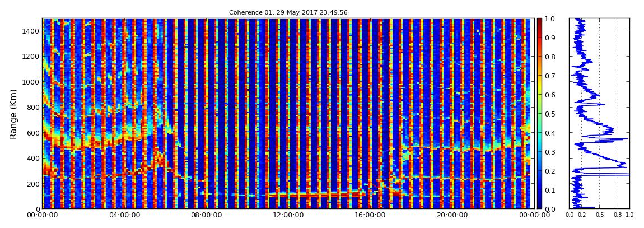Click the 400 range tick label
This screenshot has height=228, width=644.
[33, 159]
